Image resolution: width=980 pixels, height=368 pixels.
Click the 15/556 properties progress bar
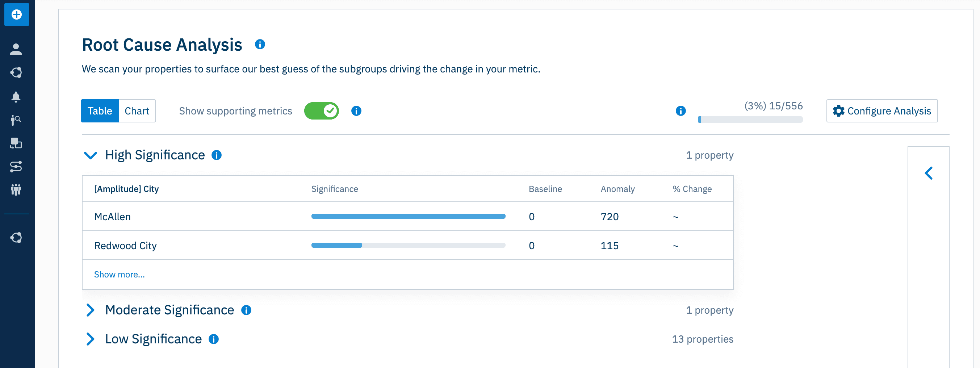point(750,120)
